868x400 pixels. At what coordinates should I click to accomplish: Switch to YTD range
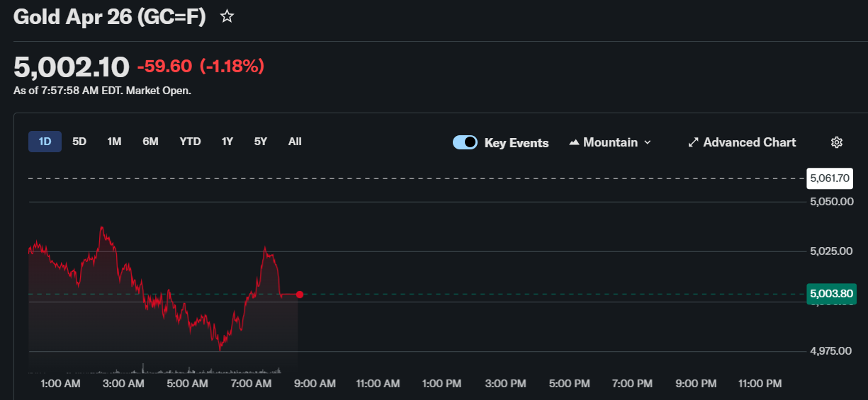click(x=190, y=142)
